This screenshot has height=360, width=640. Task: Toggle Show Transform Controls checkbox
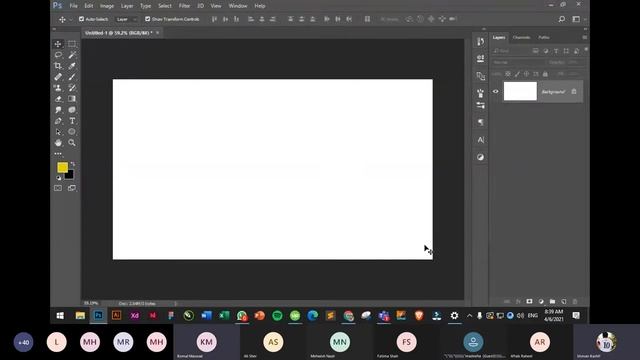pos(147,19)
